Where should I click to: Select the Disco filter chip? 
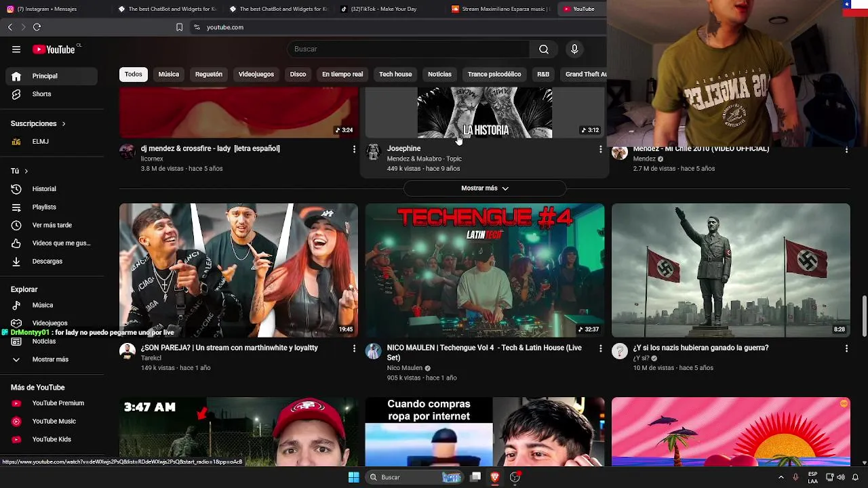[x=298, y=74]
